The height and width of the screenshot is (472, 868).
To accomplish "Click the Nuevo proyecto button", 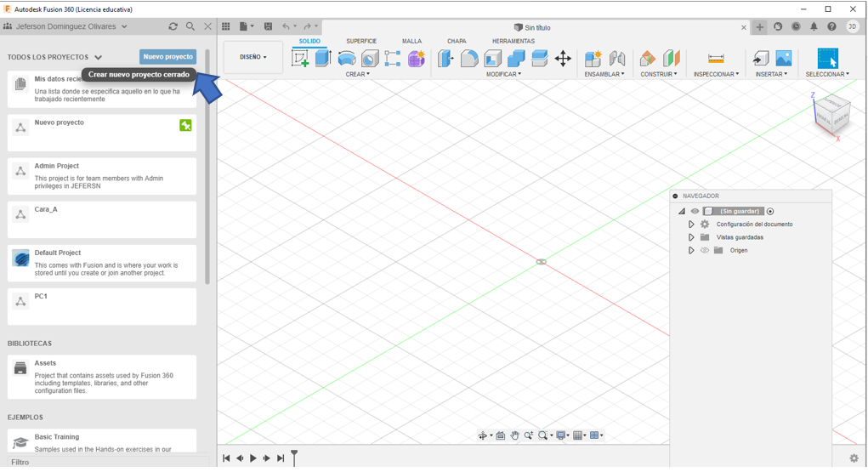I will point(167,56).
